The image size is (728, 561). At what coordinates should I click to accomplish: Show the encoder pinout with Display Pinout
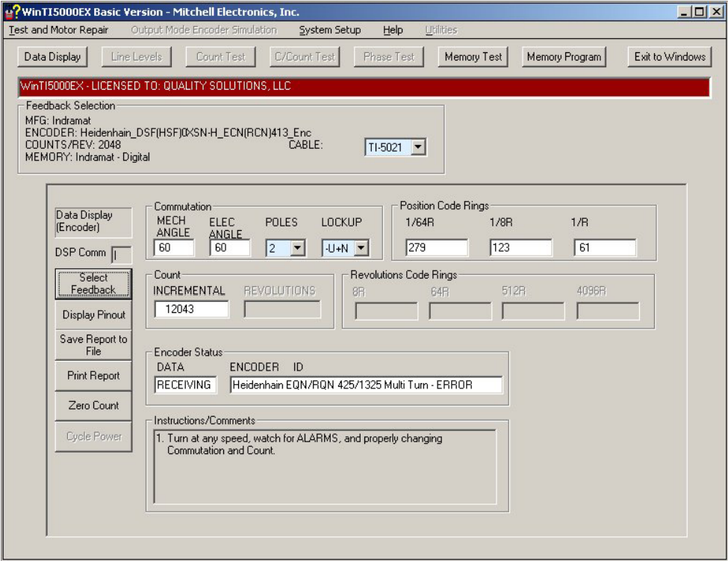[x=93, y=315]
